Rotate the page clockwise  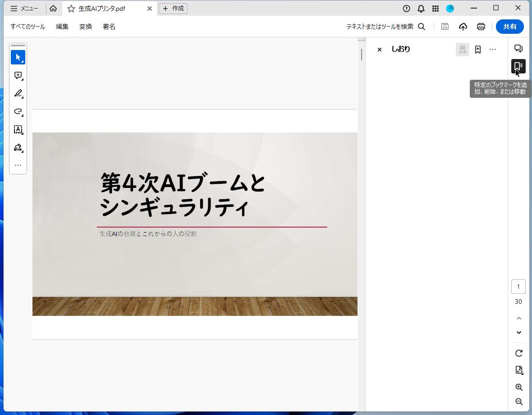(518, 353)
